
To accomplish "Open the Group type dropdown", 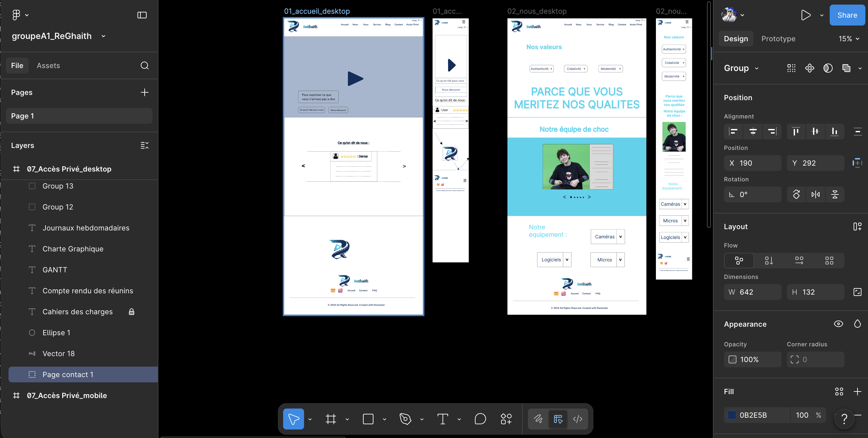I will tap(756, 68).
